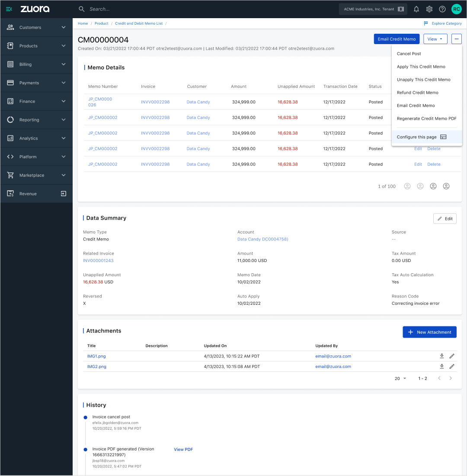Expand the Finance sidebar section
467x476 pixels.
[36, 101]
